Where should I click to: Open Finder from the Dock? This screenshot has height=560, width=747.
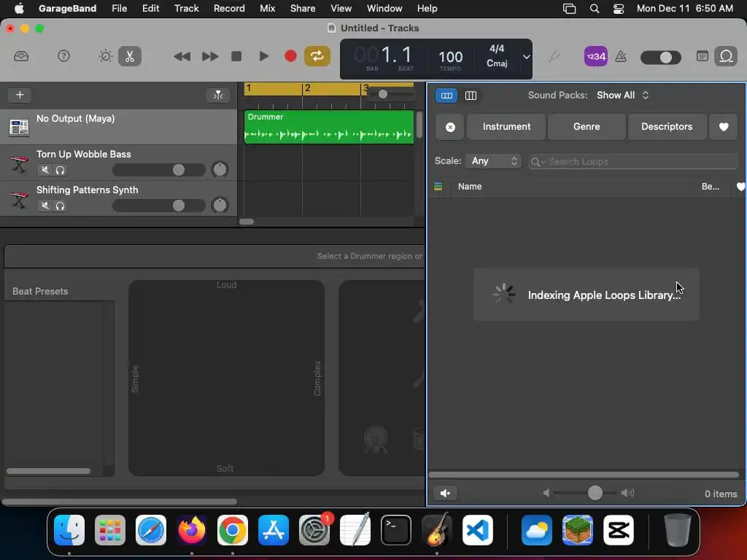point(69,530)
